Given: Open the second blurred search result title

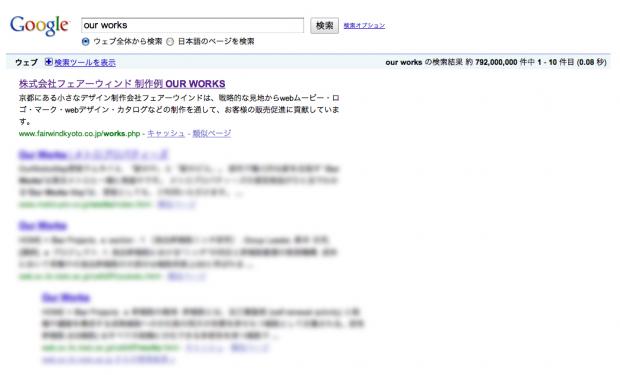Looking at the screenshot, I should click(94, 155).
